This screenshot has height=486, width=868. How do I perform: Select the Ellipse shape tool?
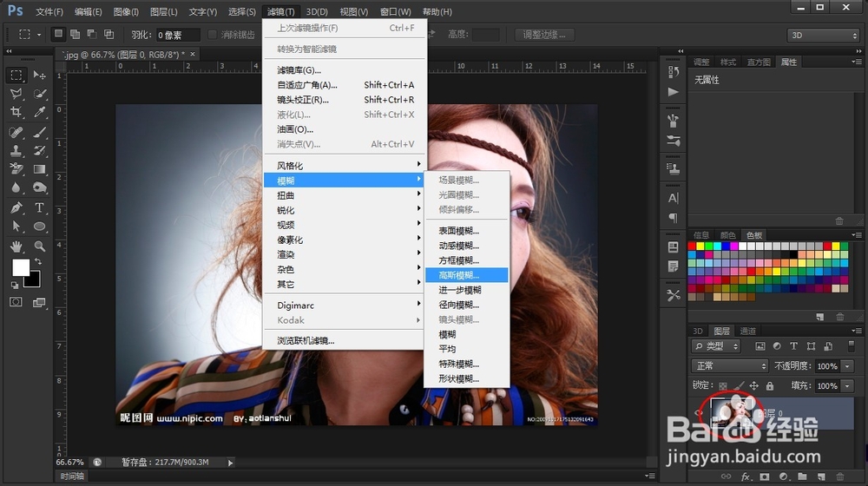pyautogui.click(x=39, y=227)
